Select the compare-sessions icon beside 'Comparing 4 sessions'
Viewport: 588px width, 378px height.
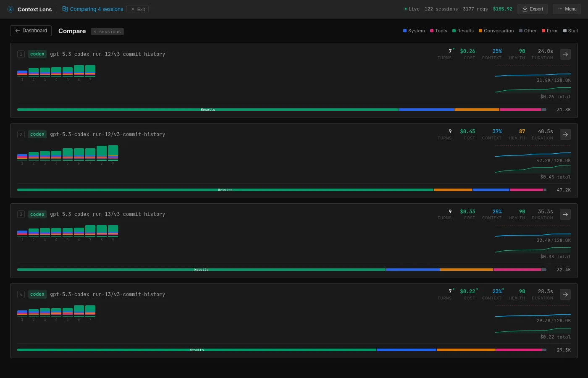[65, 8]
